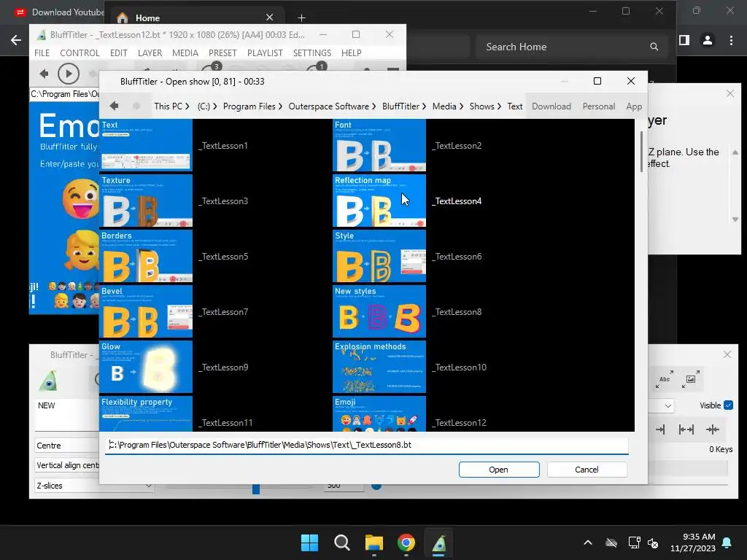Open Chrome from the taskbar

(406, 542)
